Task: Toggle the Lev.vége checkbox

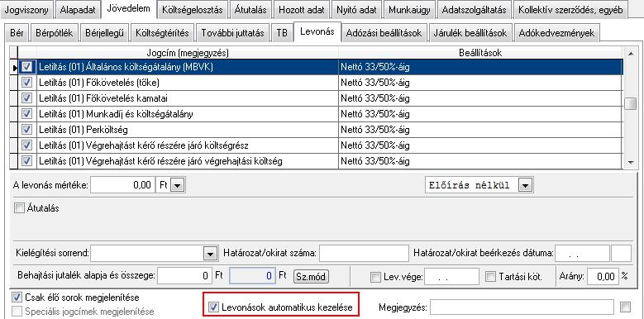Action: point(375,277)
